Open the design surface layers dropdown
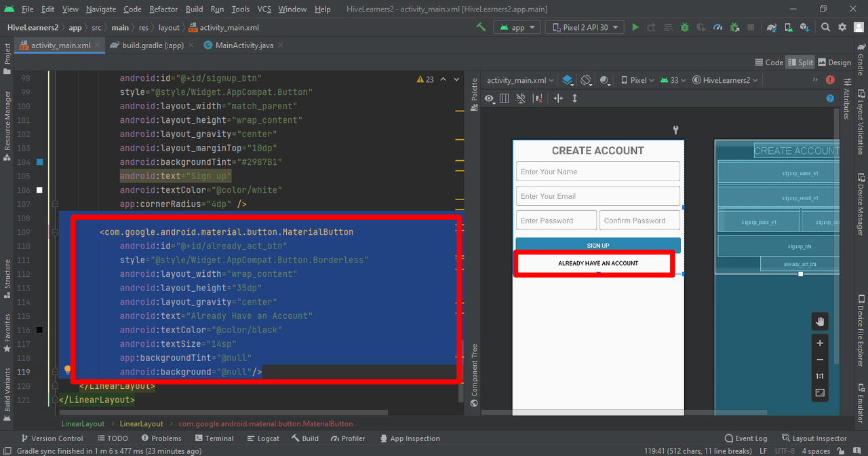Image resolution: width=868 pixels, height=456 pixels. pos(568,80)
